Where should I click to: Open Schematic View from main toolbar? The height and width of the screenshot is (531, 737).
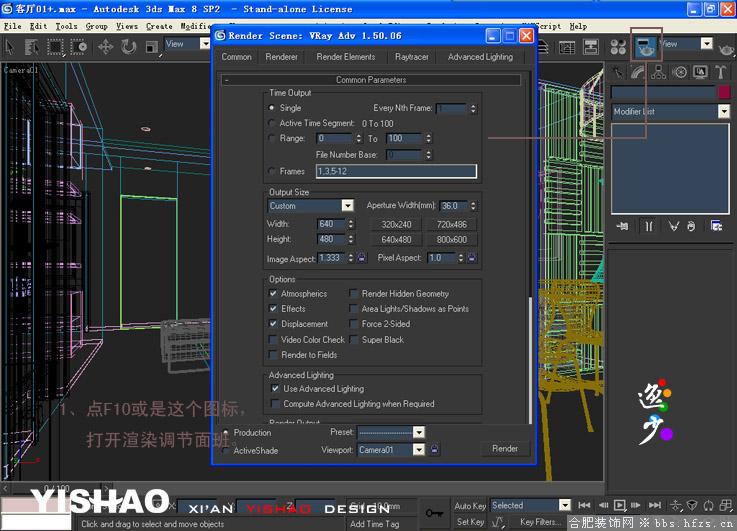(590, 47)
